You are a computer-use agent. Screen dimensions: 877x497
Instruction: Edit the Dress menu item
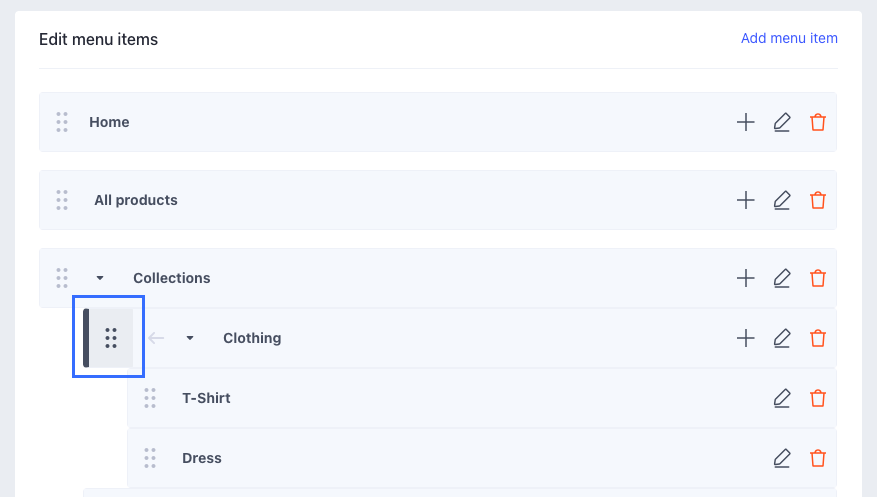(x=782, y=458)
